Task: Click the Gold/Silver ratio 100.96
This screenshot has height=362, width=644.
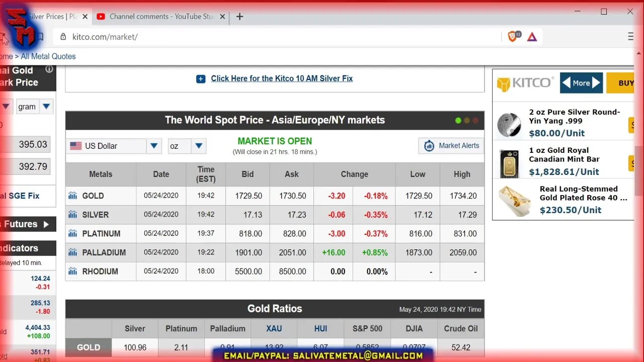Action: (135, 347)
